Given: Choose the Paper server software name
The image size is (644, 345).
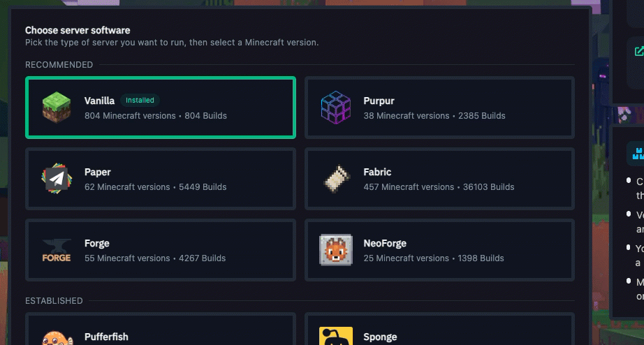Looking at the screenshot, I should click(x=98, y=172).
